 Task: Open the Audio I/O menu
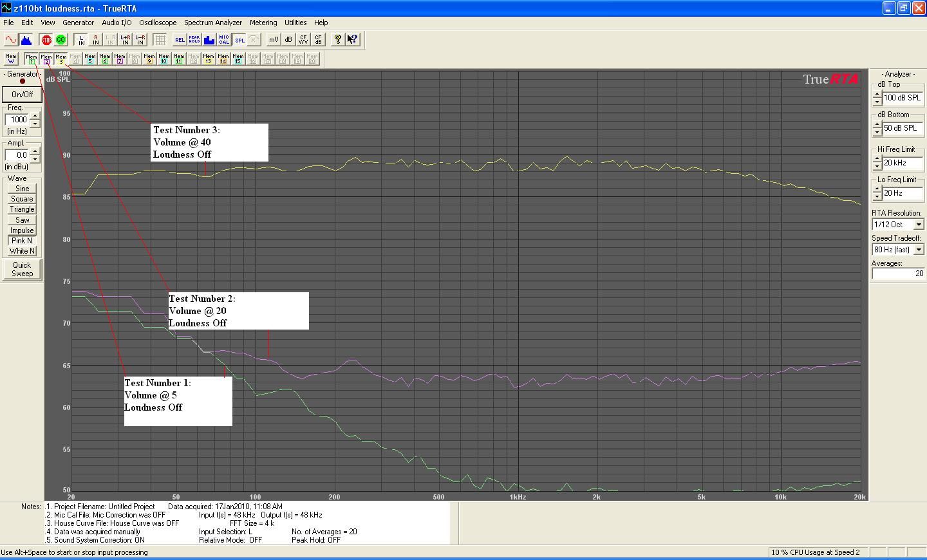117,23
